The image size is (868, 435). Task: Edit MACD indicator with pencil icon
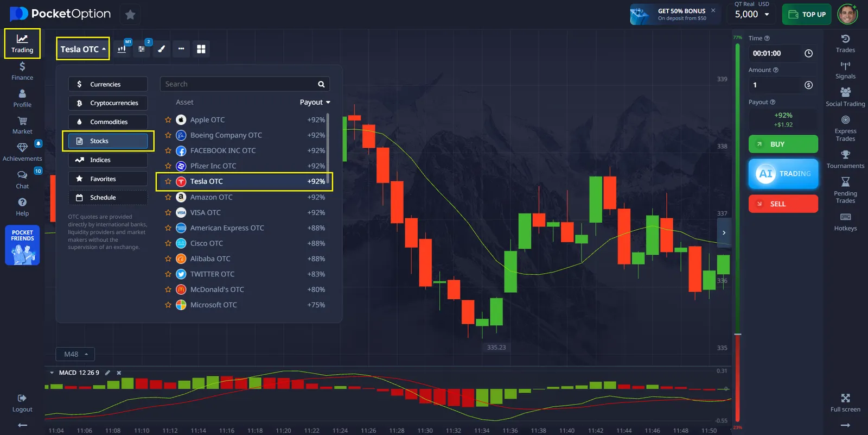click(107, 373)
